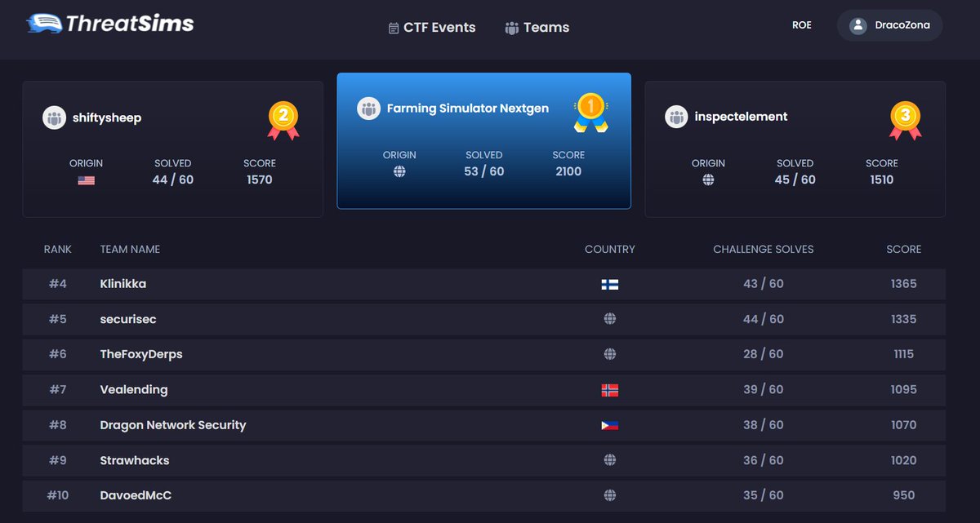Select the Strawhacks team name
This screenshot has width=980, height=523.
pos(135,460)
